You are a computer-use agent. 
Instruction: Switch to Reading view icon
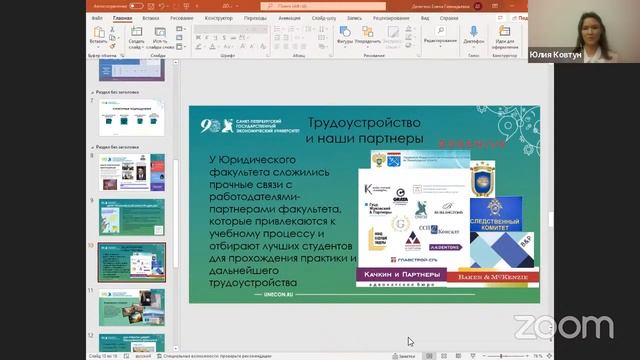coord(458,356)
